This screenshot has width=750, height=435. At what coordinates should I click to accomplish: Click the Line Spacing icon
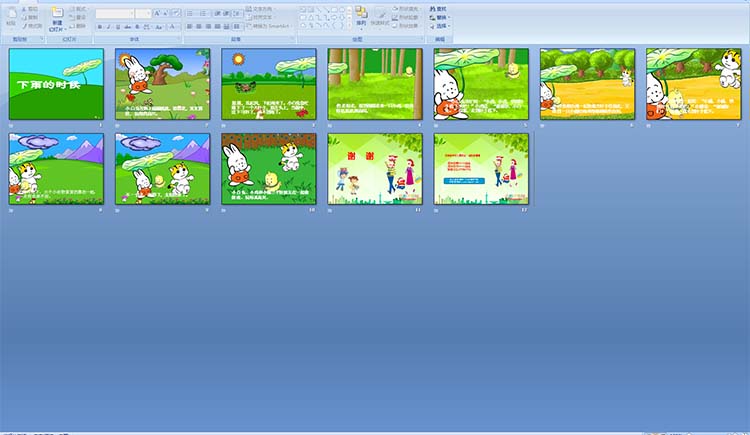237,13
